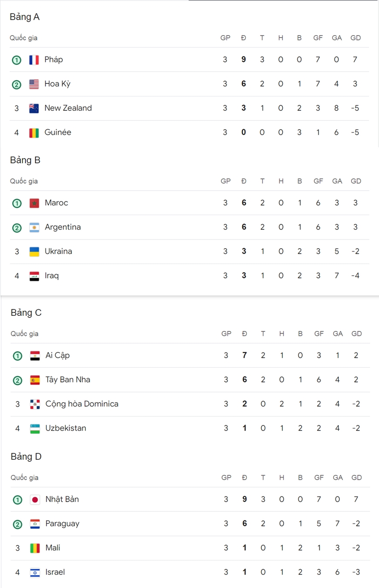The height and width of the screenshot is (588, 379).
Task: Click the Ukraine flag icon
Action: [34, 252]
